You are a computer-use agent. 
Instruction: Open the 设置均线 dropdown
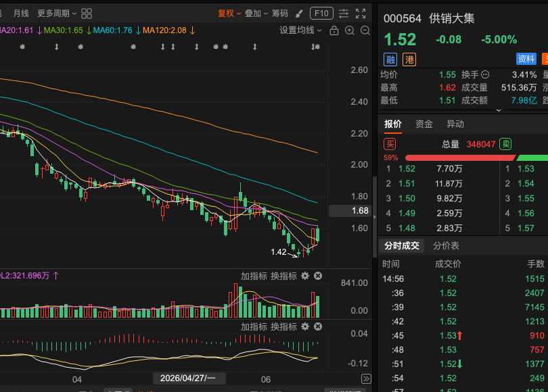coord(300,30)
